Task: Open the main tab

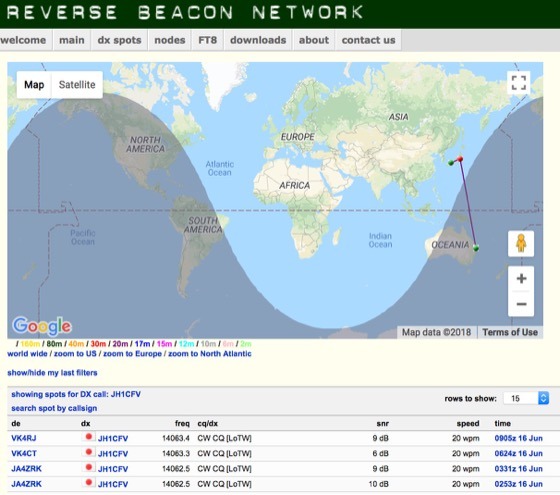Action: click(x=72, y=40)
